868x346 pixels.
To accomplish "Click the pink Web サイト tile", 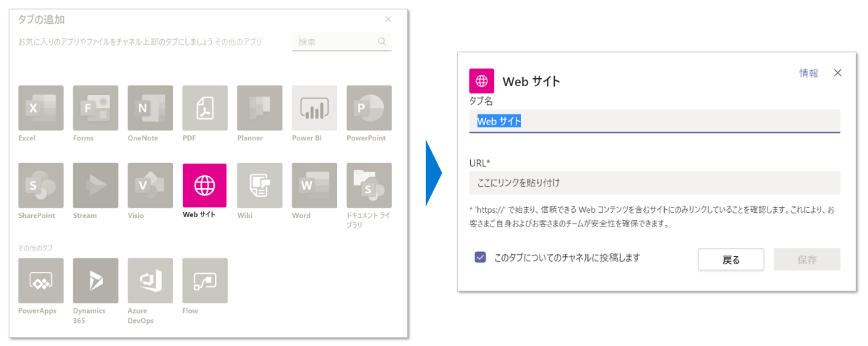I will point(205,185).
